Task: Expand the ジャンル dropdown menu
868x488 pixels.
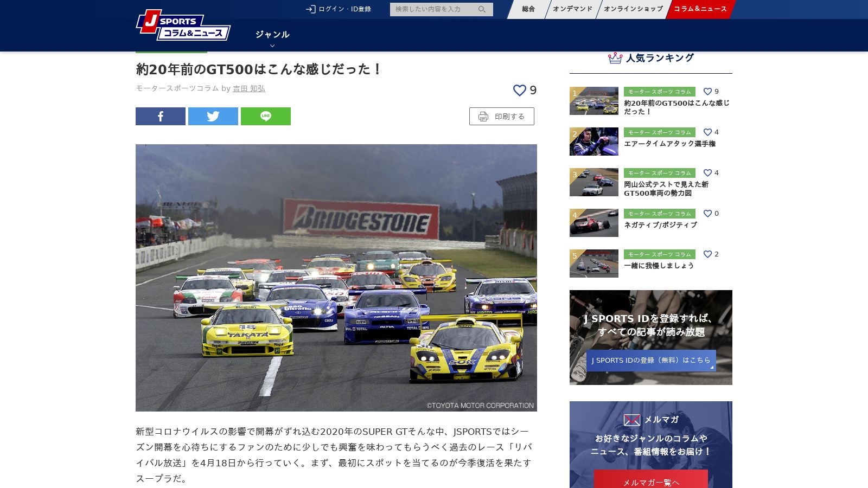Action: coord(272,35)
